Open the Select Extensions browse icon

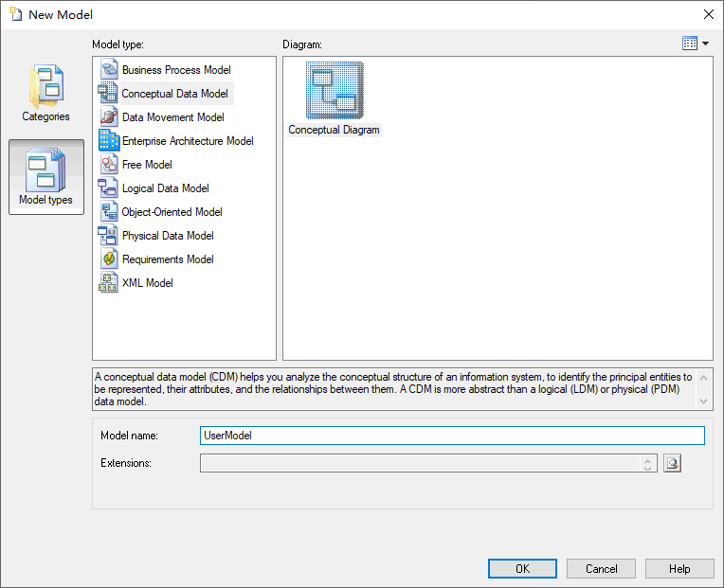(x=672, y=463)
